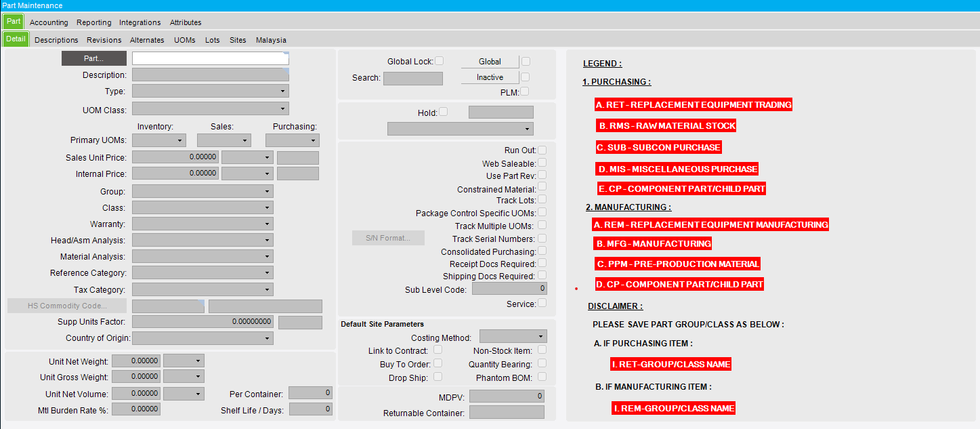Open the Revisions sub-tab
This screenshot has height=429, width=980.
tap(104, 40)
